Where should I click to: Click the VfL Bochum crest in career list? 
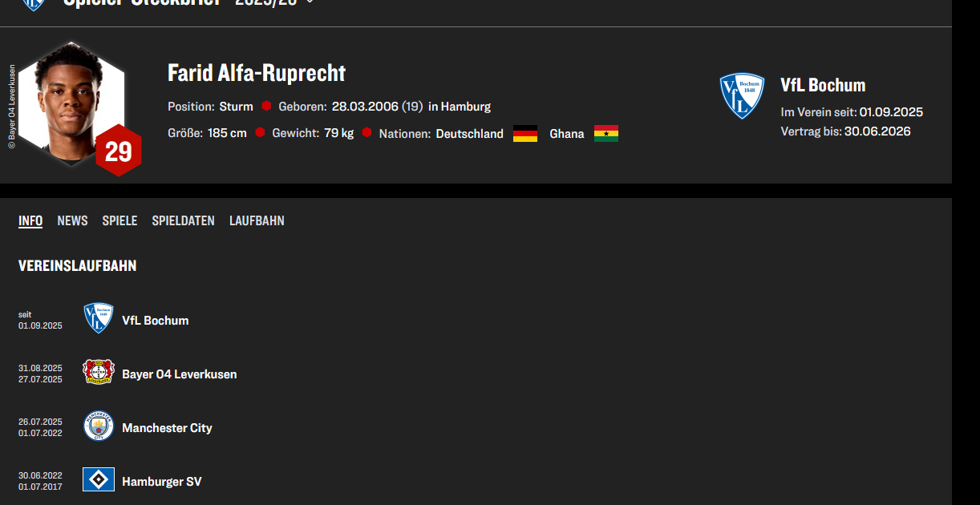click(x=99, y=318)
